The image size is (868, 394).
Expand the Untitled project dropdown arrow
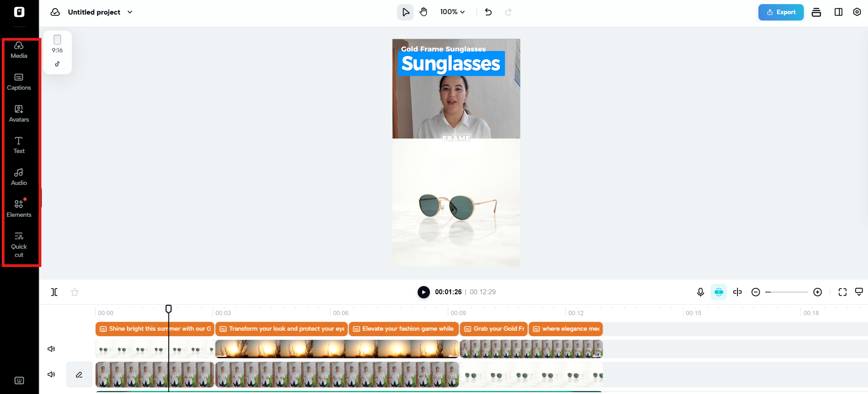point(130,12)
